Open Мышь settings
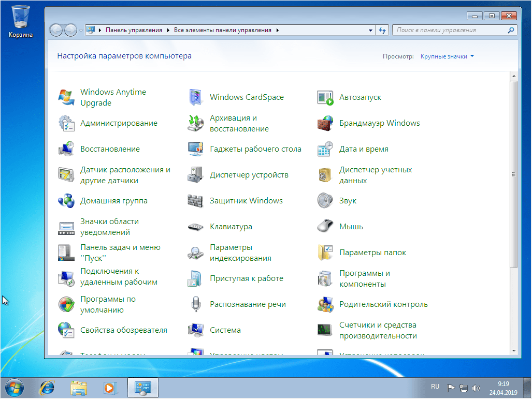Screen dimensions: 532x399 click(x=350, y=226)
